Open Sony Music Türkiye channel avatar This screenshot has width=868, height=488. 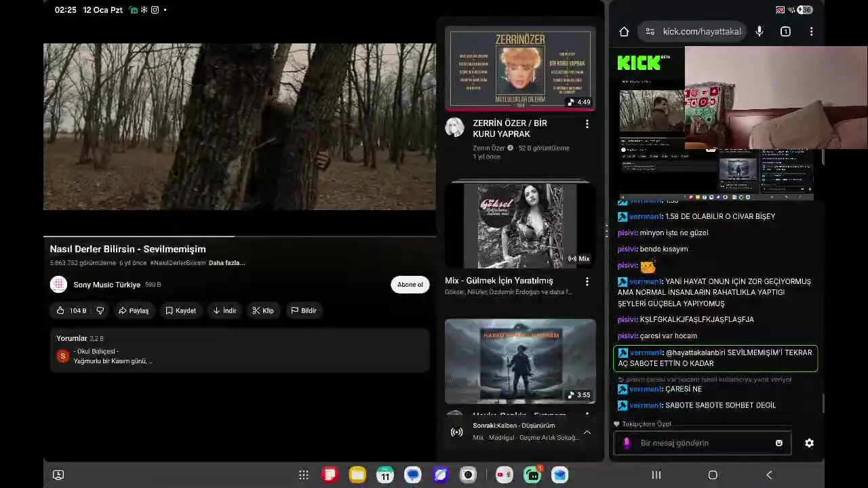click(58, 285)
